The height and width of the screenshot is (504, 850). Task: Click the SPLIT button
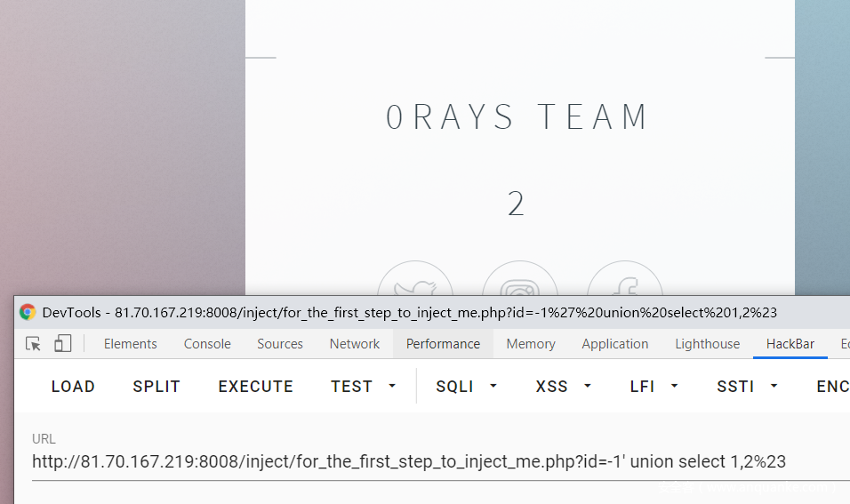coord(156,387)
